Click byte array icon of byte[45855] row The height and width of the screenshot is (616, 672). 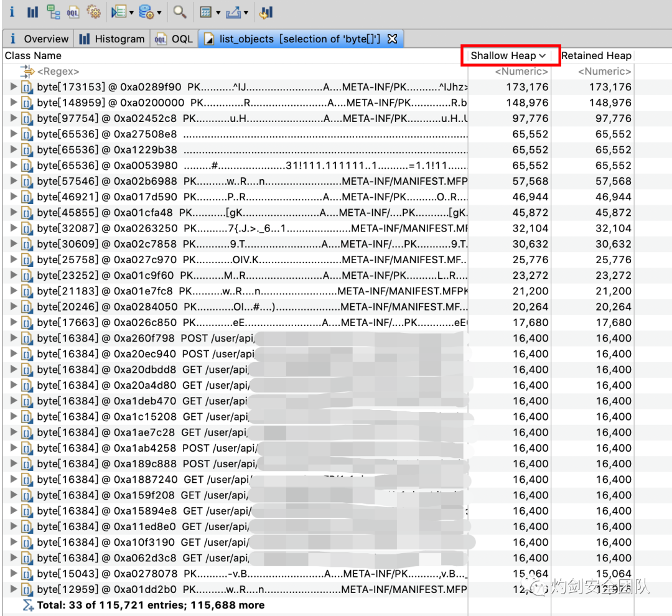27,213
